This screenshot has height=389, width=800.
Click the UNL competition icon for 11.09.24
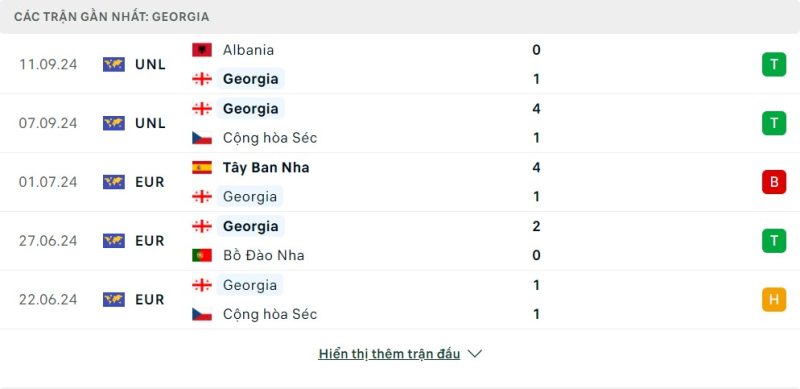pyautogui.click(x=114, y=64)
